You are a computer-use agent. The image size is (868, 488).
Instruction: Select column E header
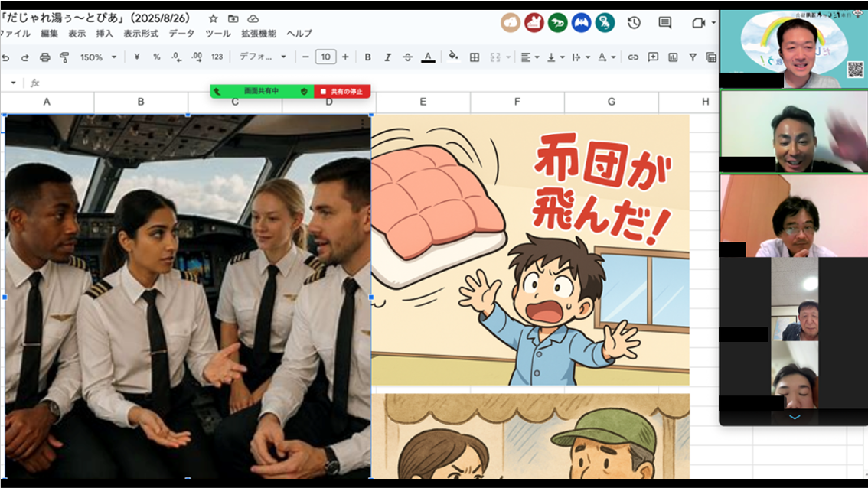423,102
